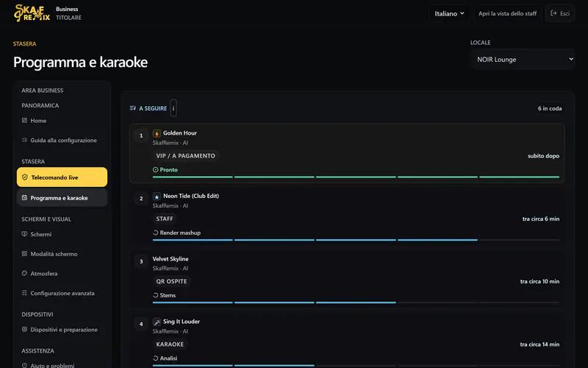This screenshot has width=588, height=368.
Task: Open Home in the sidebar
Action: pos(62,121)
